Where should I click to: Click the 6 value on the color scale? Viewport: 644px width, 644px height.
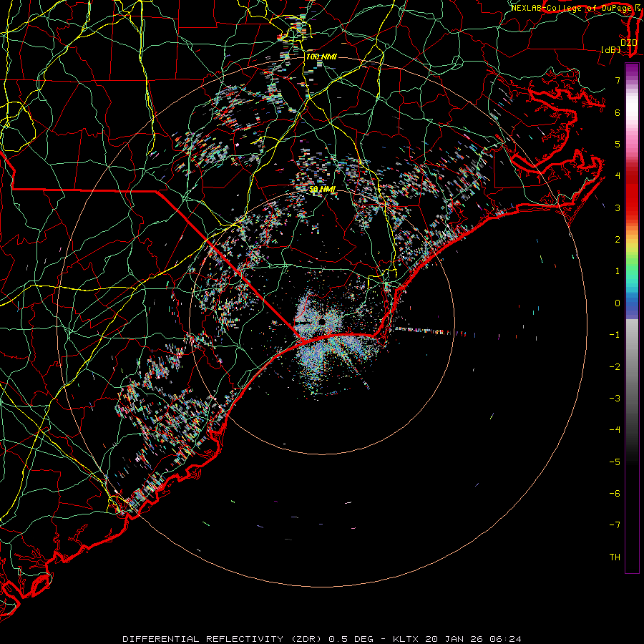(x=618, y=112)
